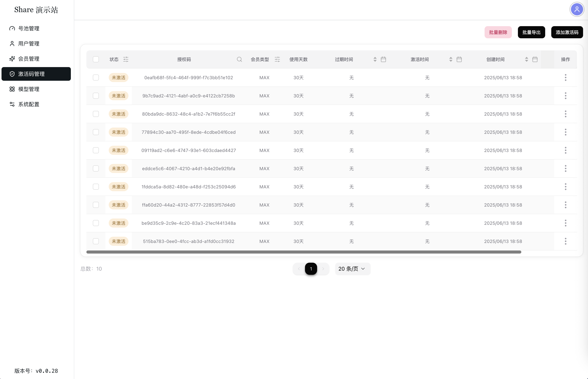Go to the previous page arrow
This screenshot has width=588, height=379.
coord(299,269)
